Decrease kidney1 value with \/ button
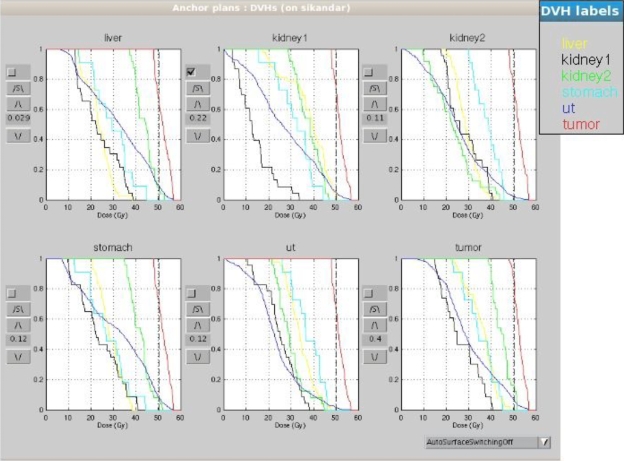 [x=197, y=136]
